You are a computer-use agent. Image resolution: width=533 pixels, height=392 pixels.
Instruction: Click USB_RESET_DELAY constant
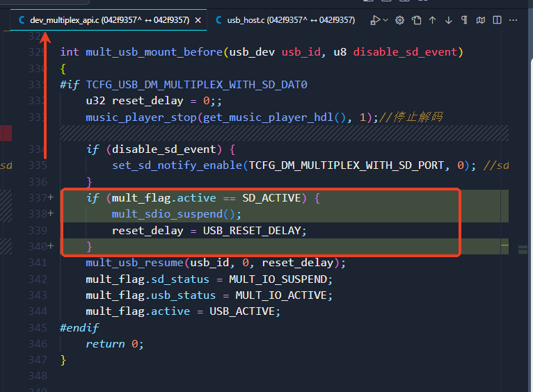tap(252, 231)
